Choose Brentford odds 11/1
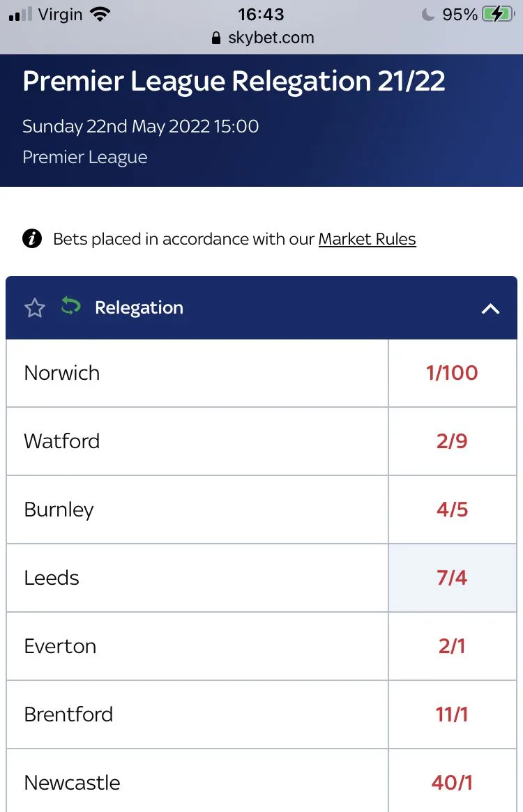The width and height of the screenshot is (523, 812). [x=452, y=714]
